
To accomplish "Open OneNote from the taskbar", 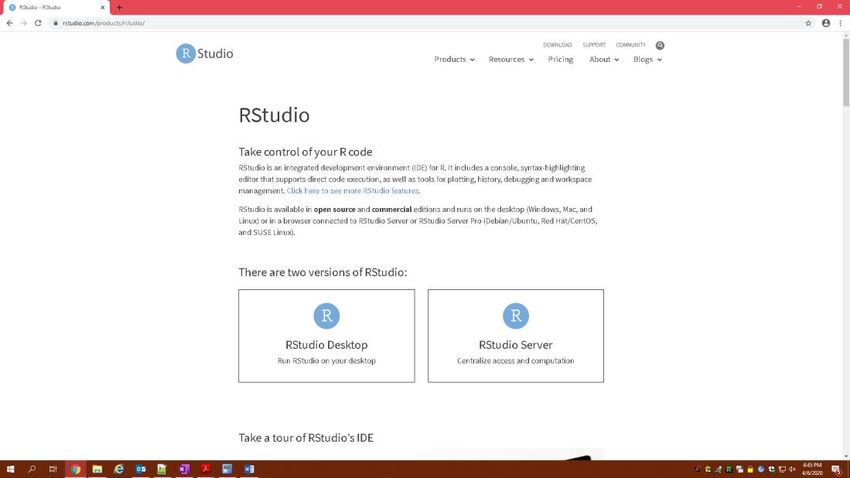I will [x=184, y=469].
